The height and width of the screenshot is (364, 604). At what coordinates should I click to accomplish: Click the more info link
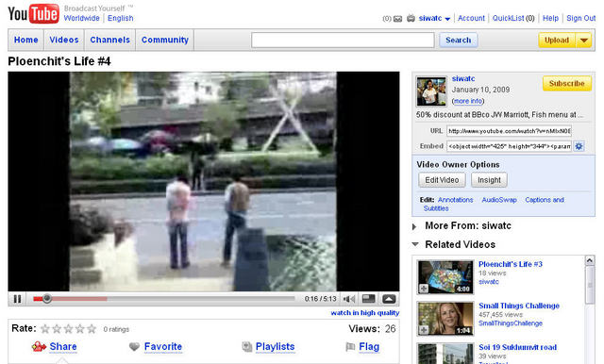point(468,101)
